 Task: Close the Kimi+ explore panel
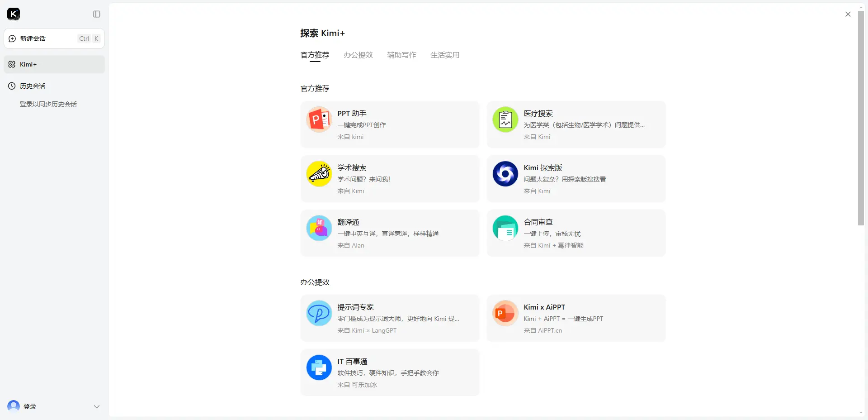coord(848,14)
